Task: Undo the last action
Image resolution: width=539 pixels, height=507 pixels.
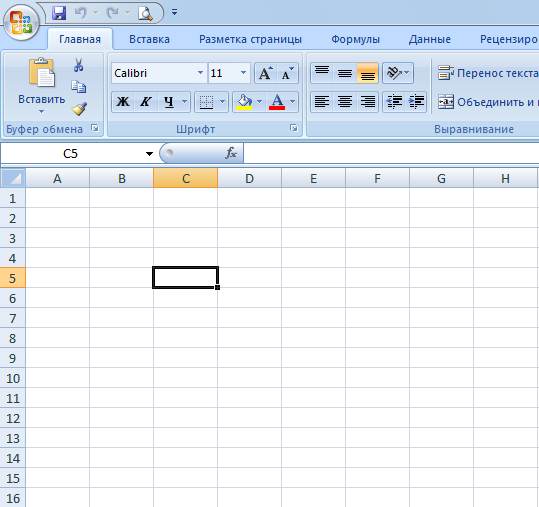Action: tap(81, 13)
